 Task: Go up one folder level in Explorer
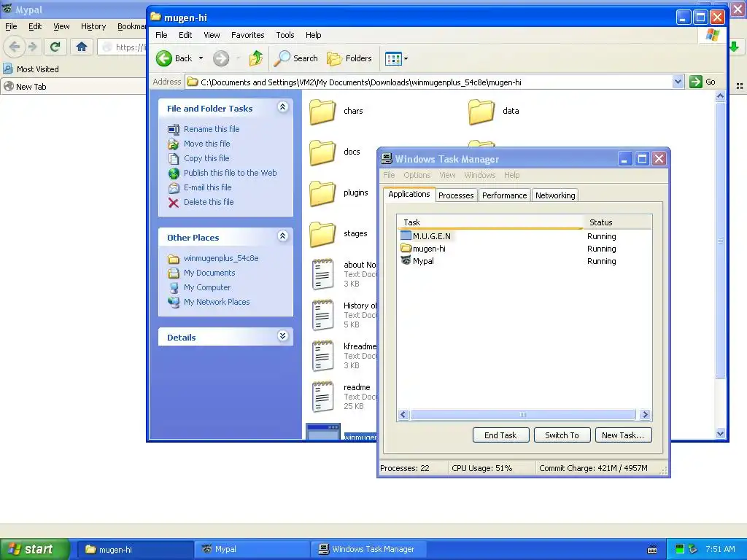[x=256, y=58]
